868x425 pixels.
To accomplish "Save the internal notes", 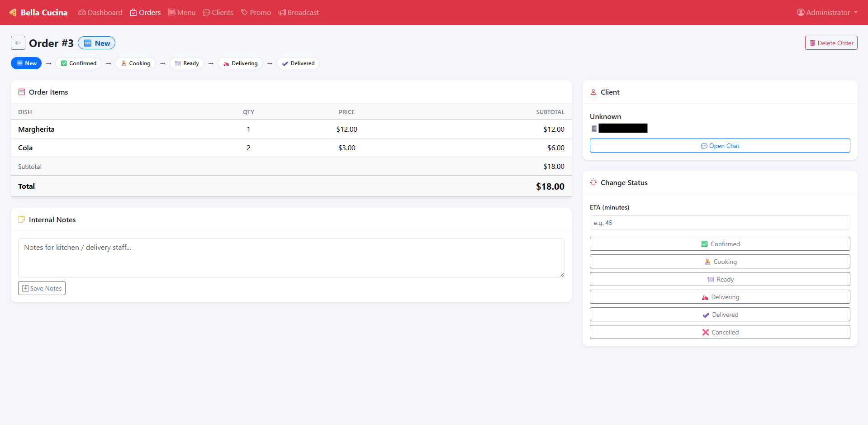I will pos(42,288).
